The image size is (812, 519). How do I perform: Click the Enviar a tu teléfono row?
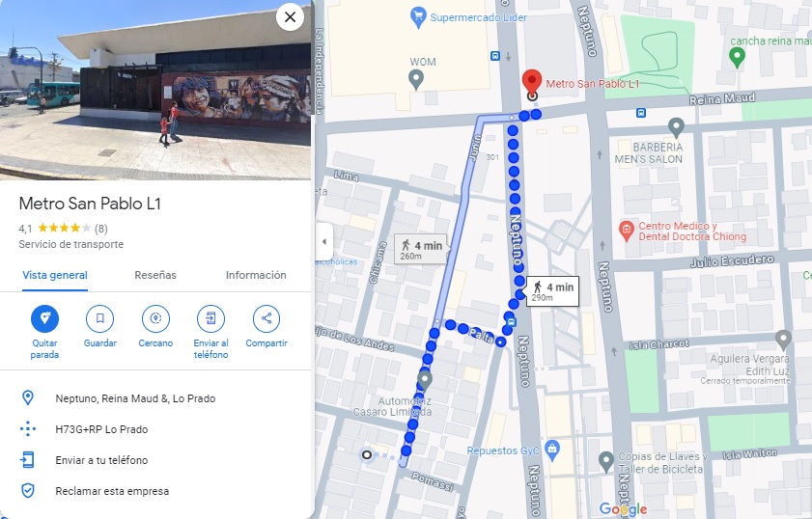pos(155,460)
